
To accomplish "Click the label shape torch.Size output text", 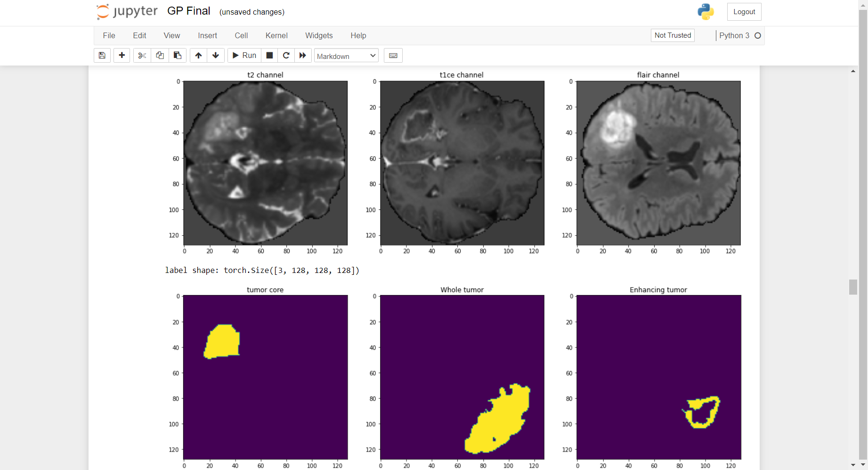I will point(262,270).
